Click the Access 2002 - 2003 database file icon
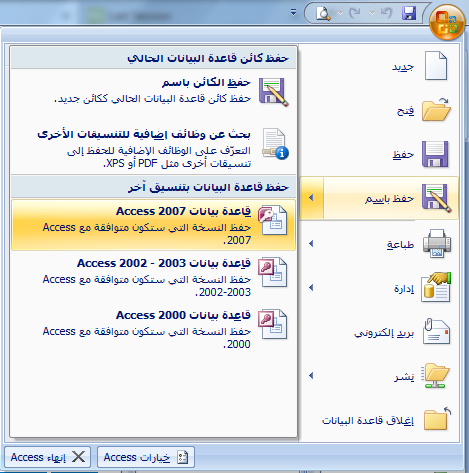Viewport: 469px width, 473px height. [x=272, y=272]
